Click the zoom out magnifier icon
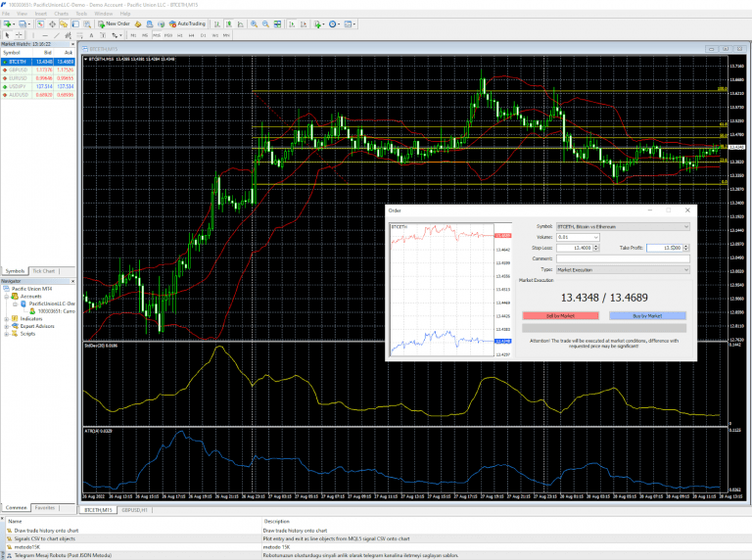 click(265, 23)
